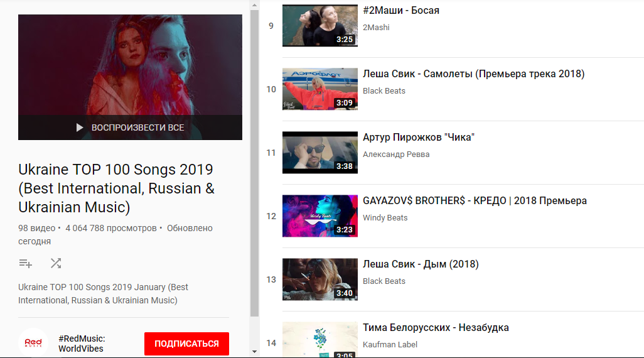644x358 pixels.
Task: Open the Александр Ревва channel link
Action: coord(396,155)
